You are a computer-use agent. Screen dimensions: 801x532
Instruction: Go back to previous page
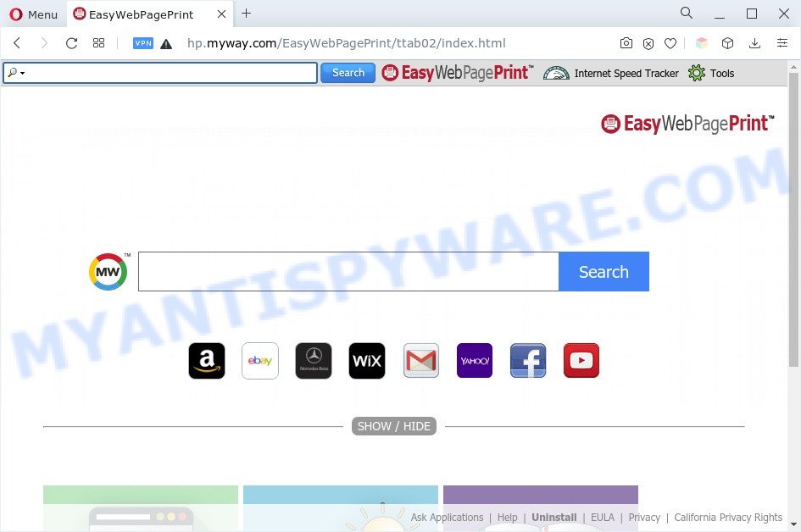point(17,43)
